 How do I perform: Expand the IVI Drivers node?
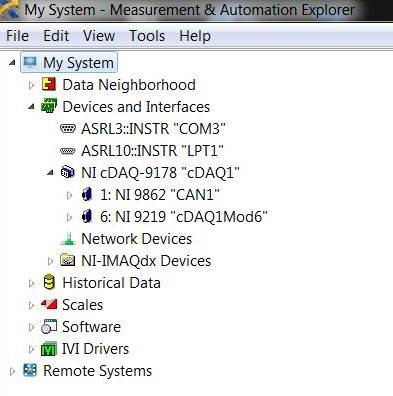pos(31,349)
